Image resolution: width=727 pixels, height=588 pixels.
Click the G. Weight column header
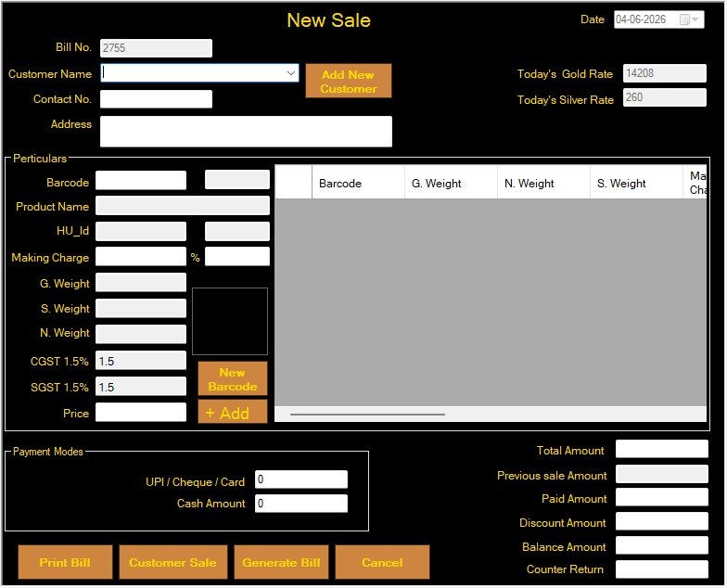[x=451, y=182]
